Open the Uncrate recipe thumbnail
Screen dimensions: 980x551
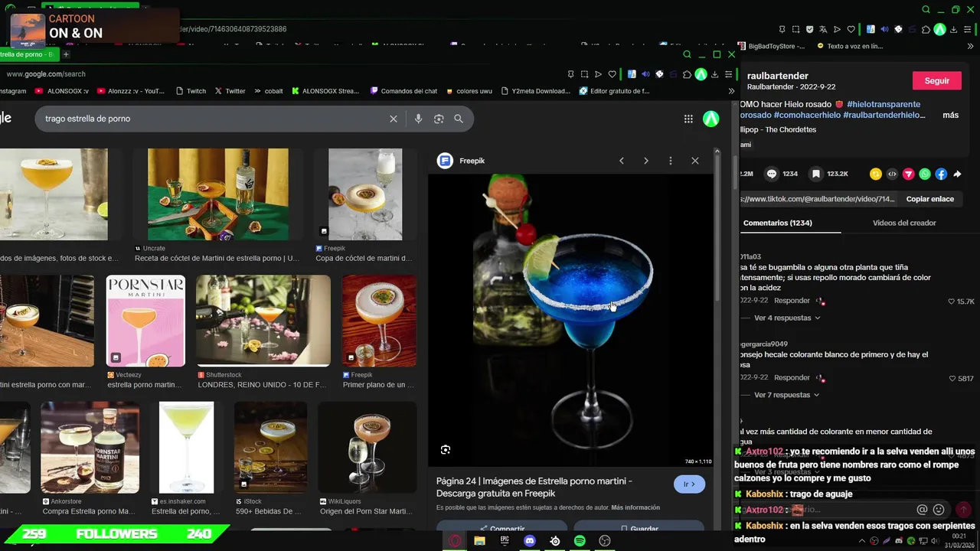[x=218, y=194]
